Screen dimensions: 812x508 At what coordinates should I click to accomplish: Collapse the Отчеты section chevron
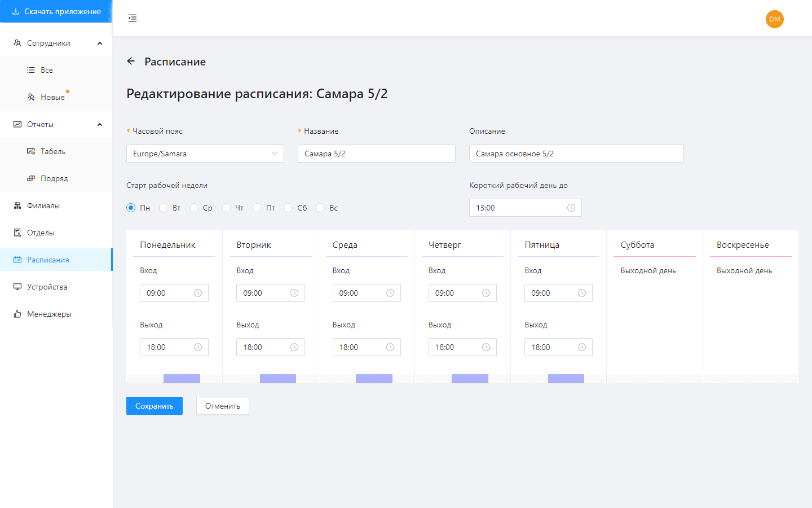[x=100, y=124]
